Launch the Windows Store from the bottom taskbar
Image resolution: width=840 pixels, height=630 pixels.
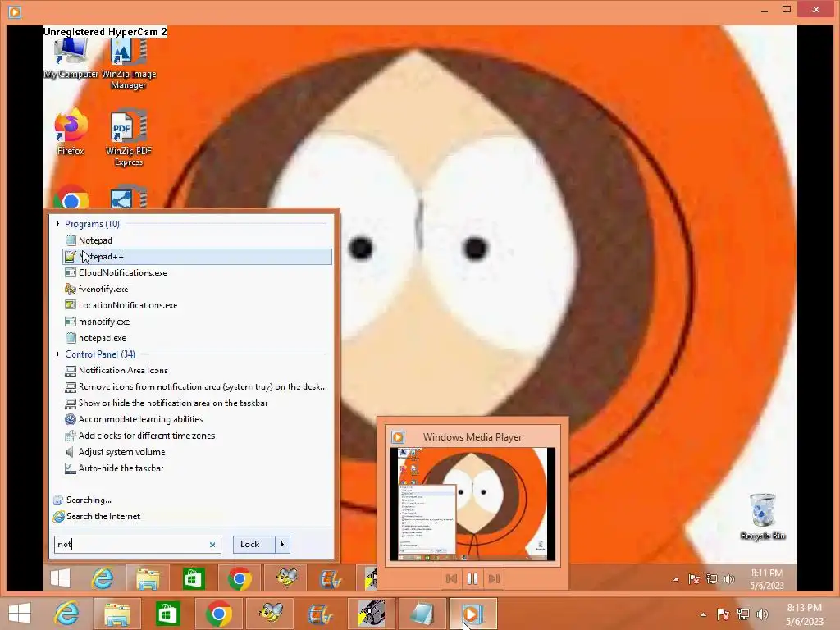[x=167, y=614]
